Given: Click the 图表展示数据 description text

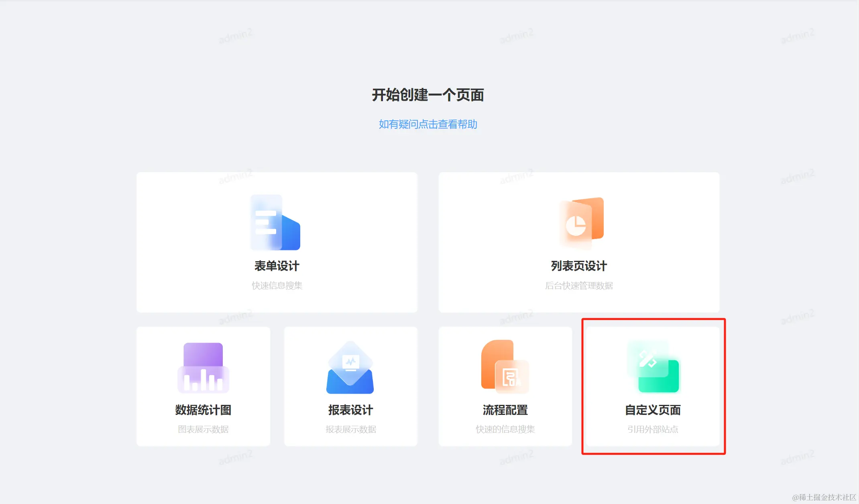Looking at the screenshot, I should (x=203, y=429).
